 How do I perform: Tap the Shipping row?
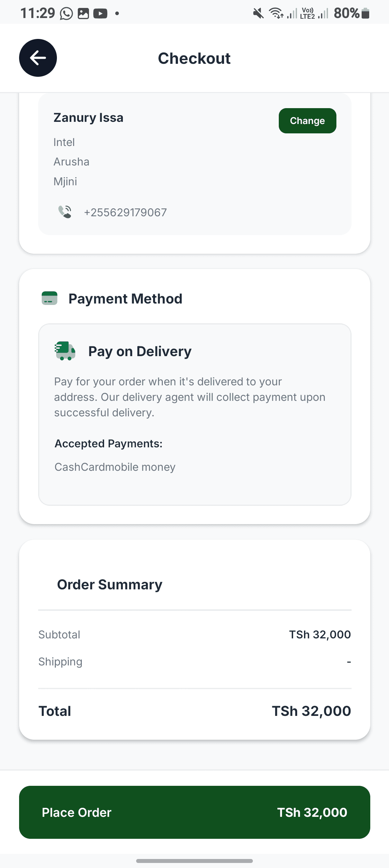[x=194, y=662]
